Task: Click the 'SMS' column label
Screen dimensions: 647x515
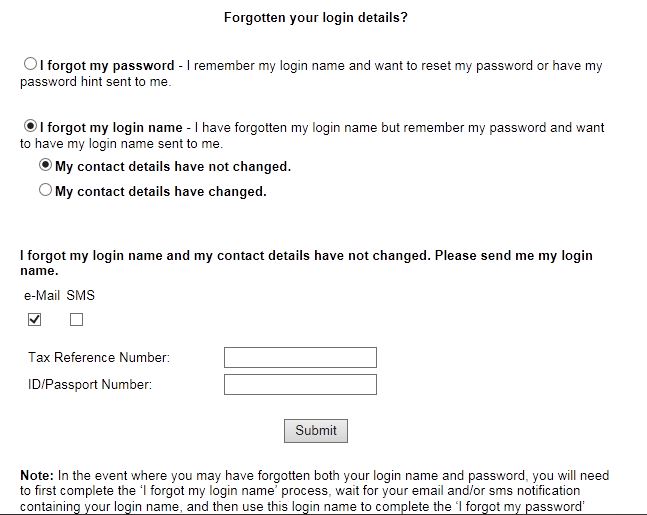Action: click(x=81, y=296)
